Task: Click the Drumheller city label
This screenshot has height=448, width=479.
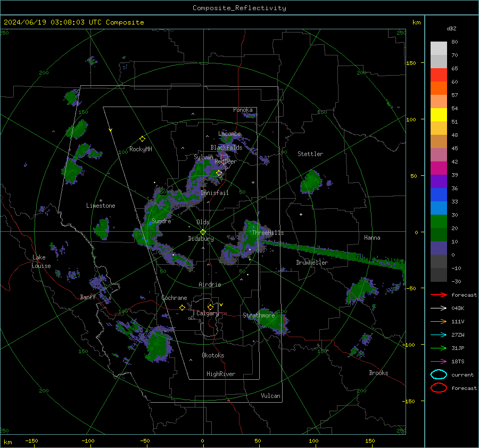Action: 312,263
